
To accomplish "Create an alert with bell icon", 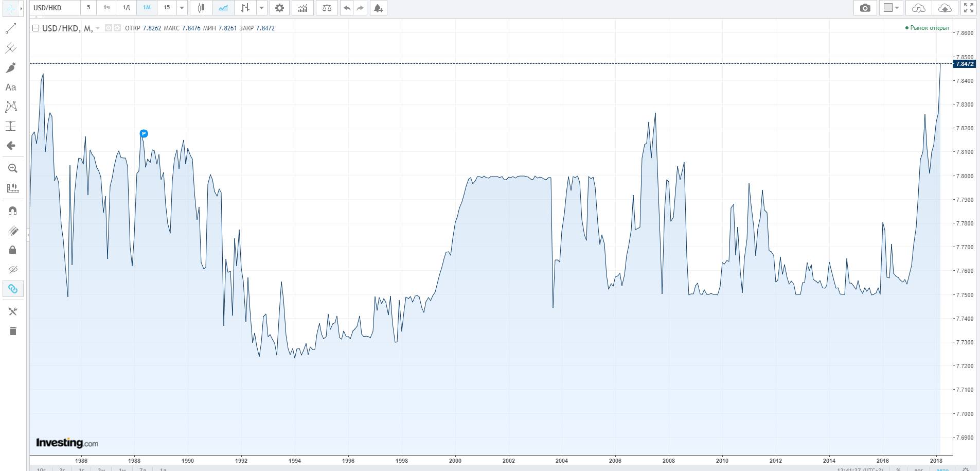I will (378, 8).
